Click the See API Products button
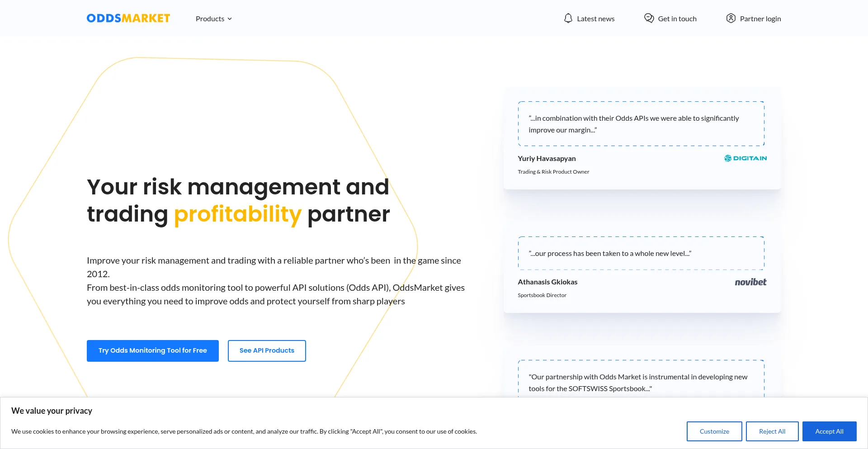 click(267, 351)
